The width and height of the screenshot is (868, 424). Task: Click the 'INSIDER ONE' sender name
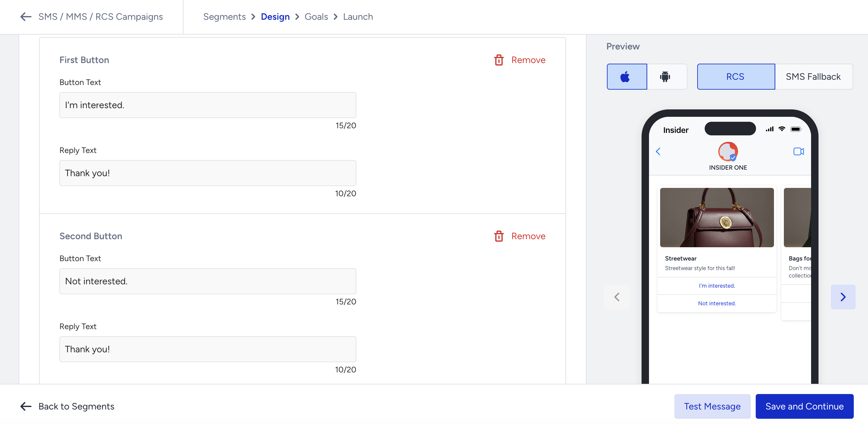click(728, 167)
